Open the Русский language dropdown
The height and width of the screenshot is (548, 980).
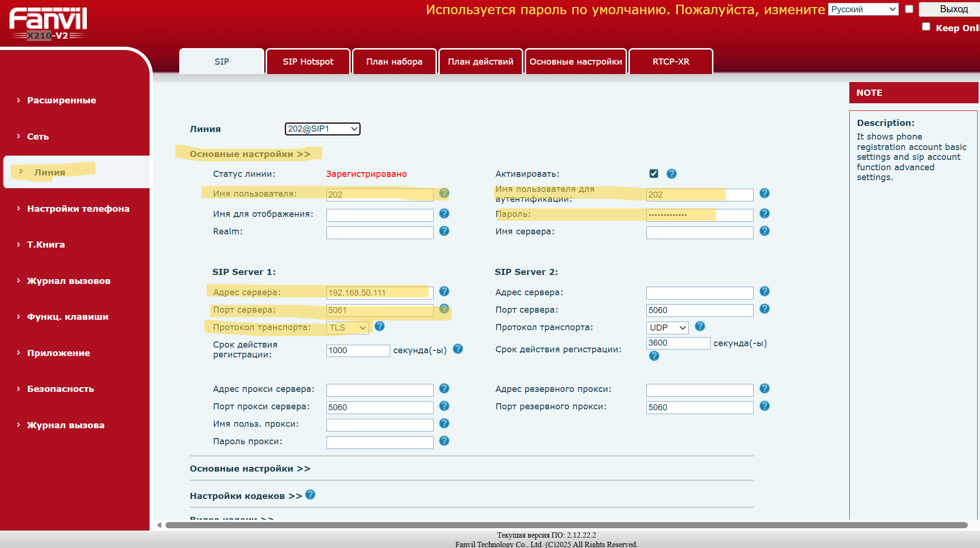click(863, 9)
